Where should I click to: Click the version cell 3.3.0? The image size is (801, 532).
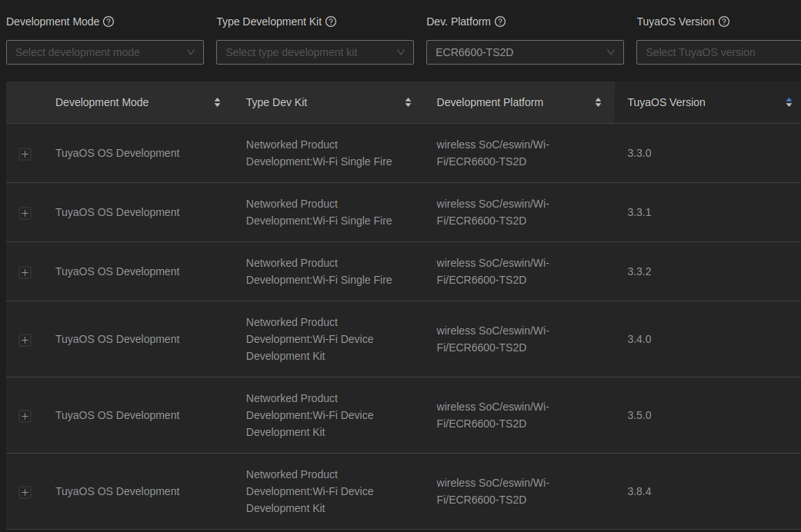[x=639, y=153]
